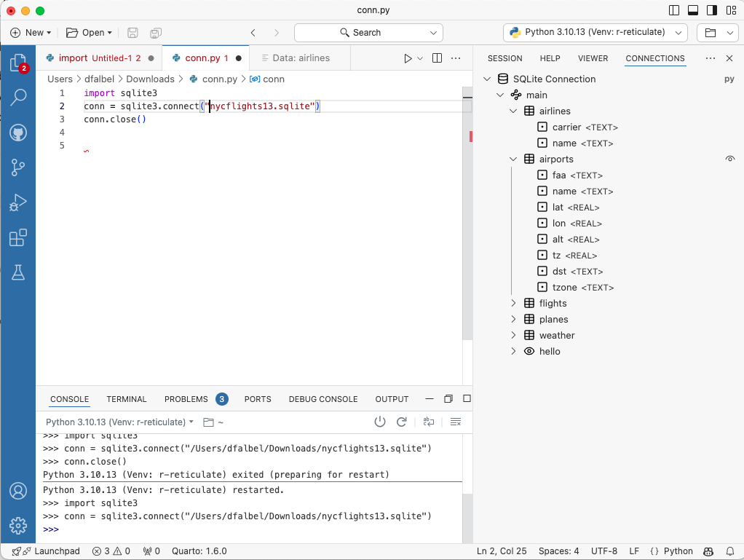Click the Downloads breadcrumb
This screenshot has width=744, height=560.
point(150,79)
